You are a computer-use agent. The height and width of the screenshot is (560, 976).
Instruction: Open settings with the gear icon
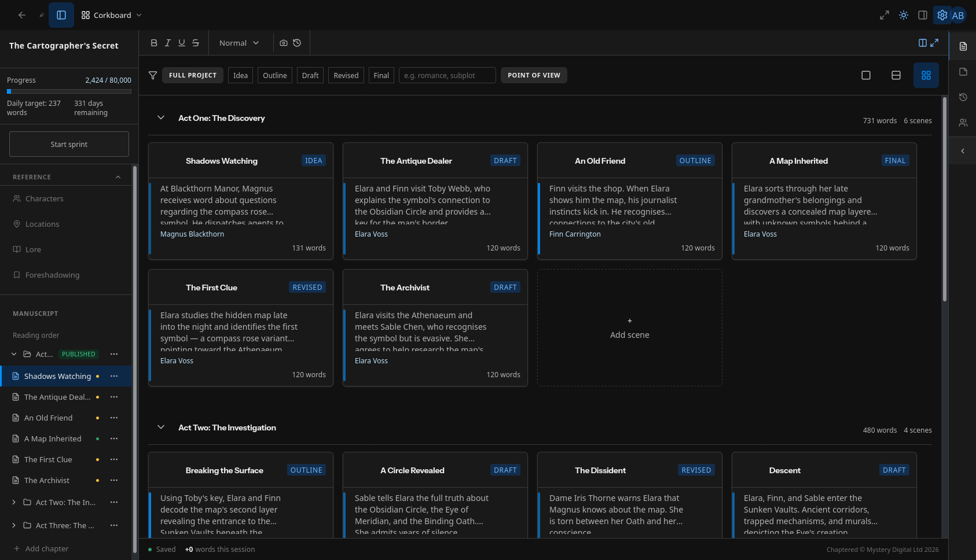pyautogui.click(x=942, y=15)
